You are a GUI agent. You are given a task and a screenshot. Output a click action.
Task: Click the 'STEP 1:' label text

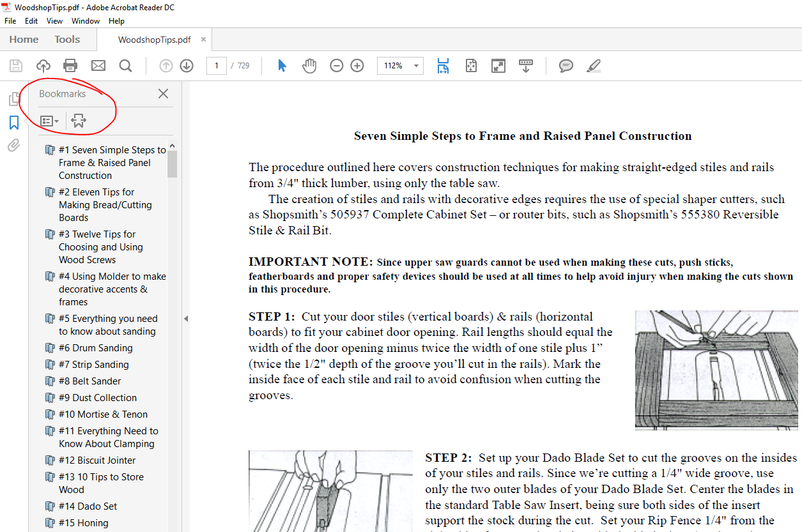[272, 317]
